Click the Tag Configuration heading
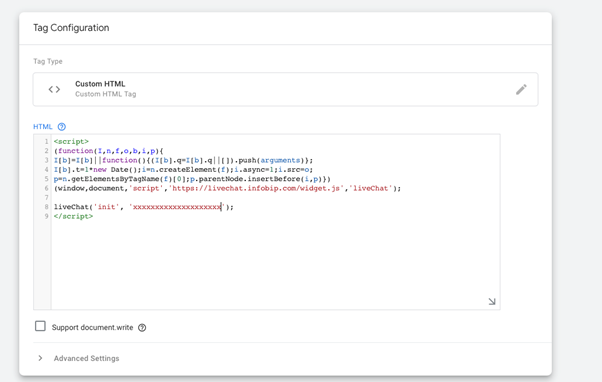The image size is (602, 382). pyautogui.click(x=71, y=28)
